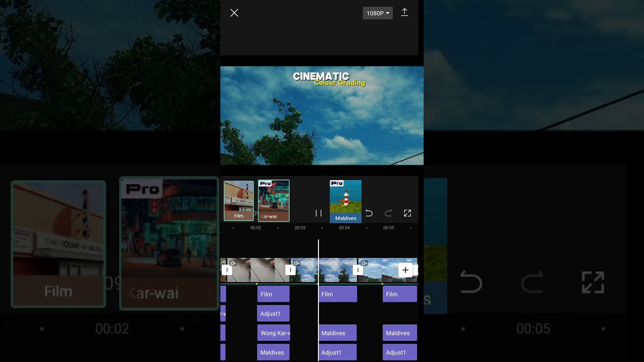
Task: Close the editor with the X icon
Action: point(234,13)
